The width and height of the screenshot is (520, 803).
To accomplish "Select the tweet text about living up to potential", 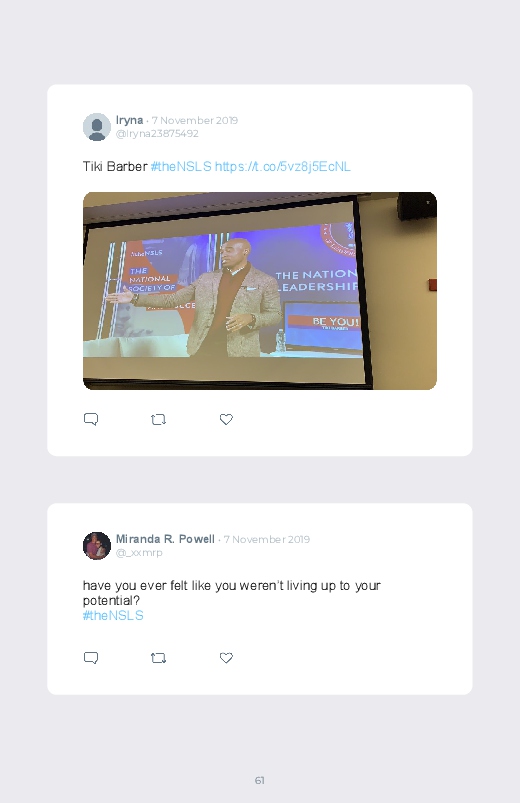I will (232, 593).
